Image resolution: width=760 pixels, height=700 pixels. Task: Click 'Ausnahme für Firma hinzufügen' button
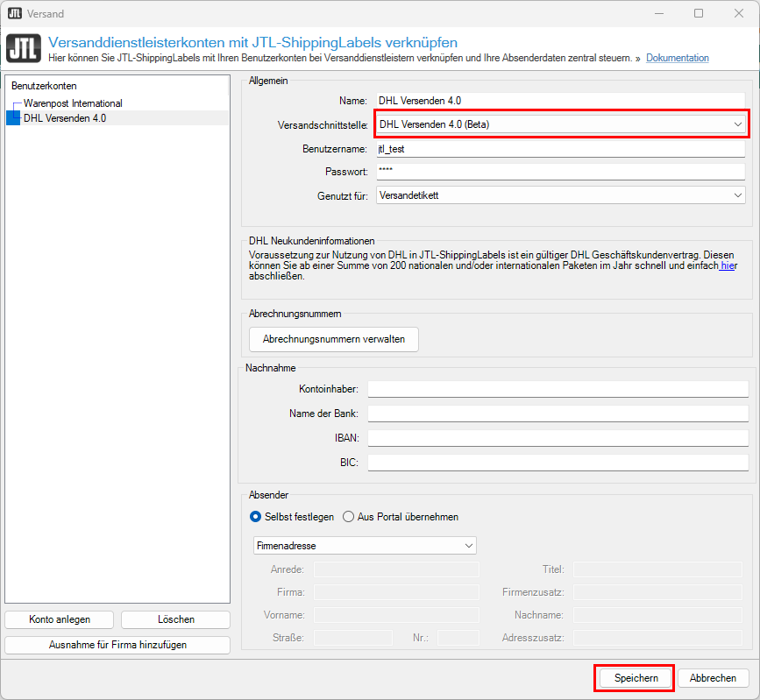[117, 645]
